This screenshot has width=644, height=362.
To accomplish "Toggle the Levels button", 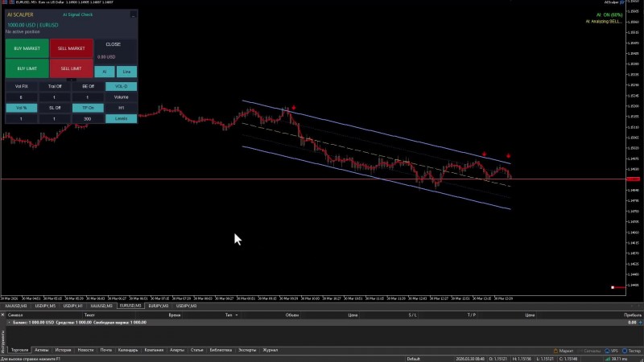I will point(122,118).
